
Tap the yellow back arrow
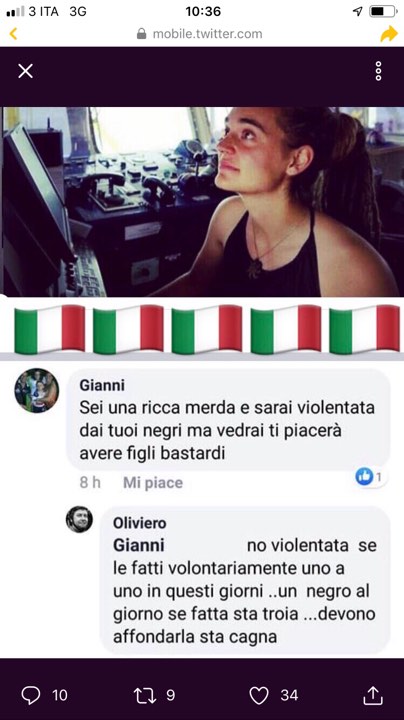click(x=13, y=34)
